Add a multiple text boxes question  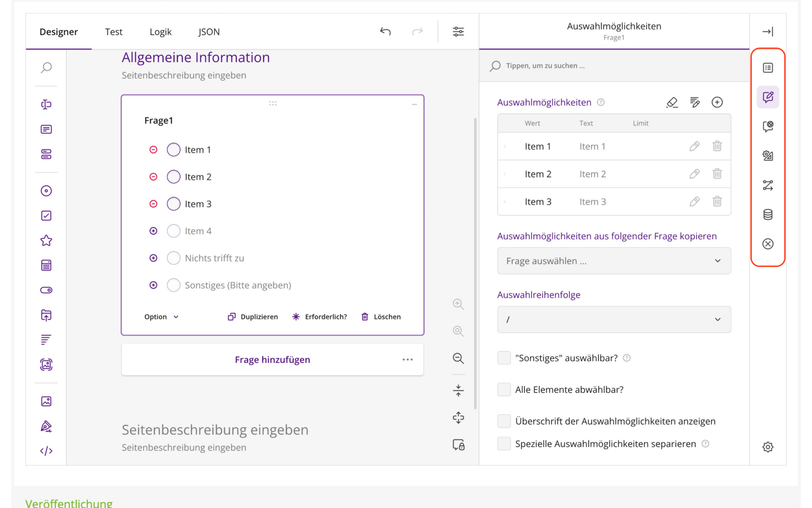pos(46,154)
